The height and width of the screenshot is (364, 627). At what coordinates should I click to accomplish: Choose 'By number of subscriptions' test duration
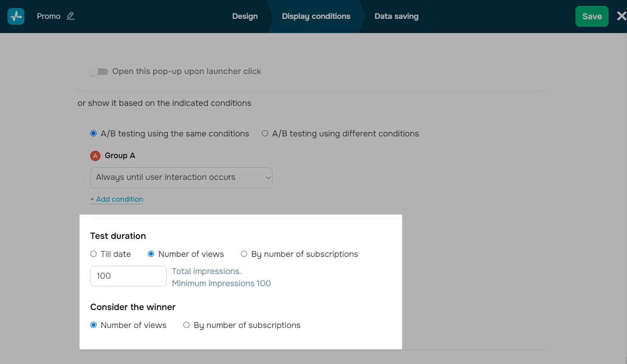tap(244, 254)
